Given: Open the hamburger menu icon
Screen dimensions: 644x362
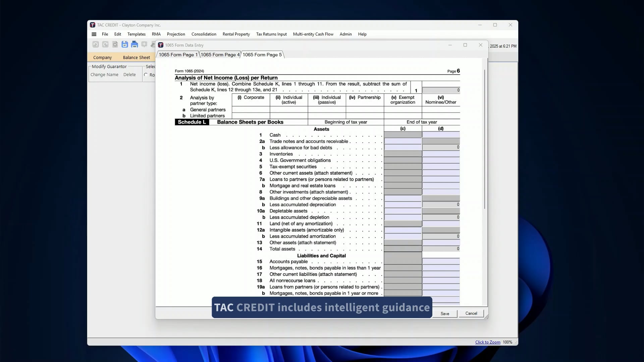Looking at the screenshot, I should click(x=94, y=34).
